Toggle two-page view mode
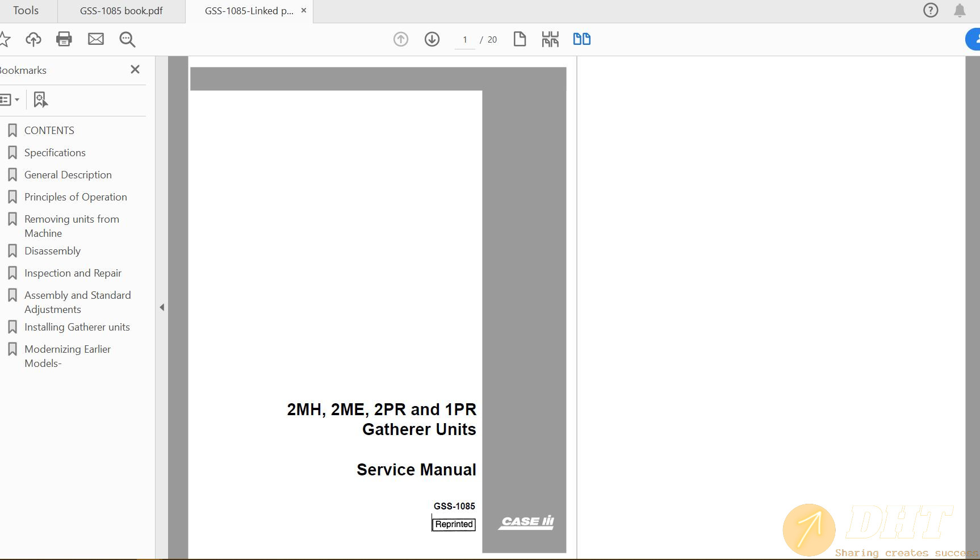 581,39
